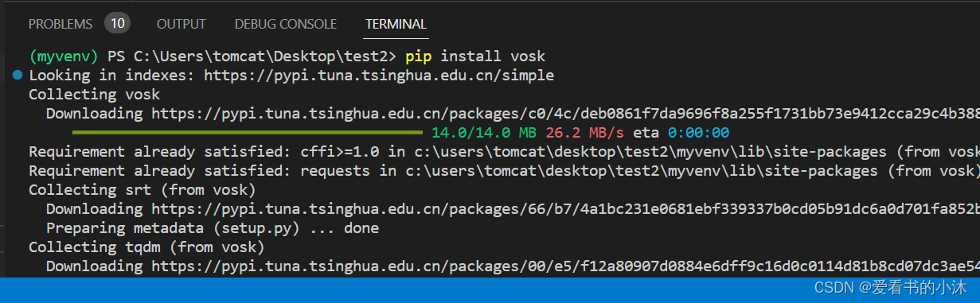
Task: Open the pypi.tuna.tsinghua.edu.cn/simple index link
Action: 379,76
